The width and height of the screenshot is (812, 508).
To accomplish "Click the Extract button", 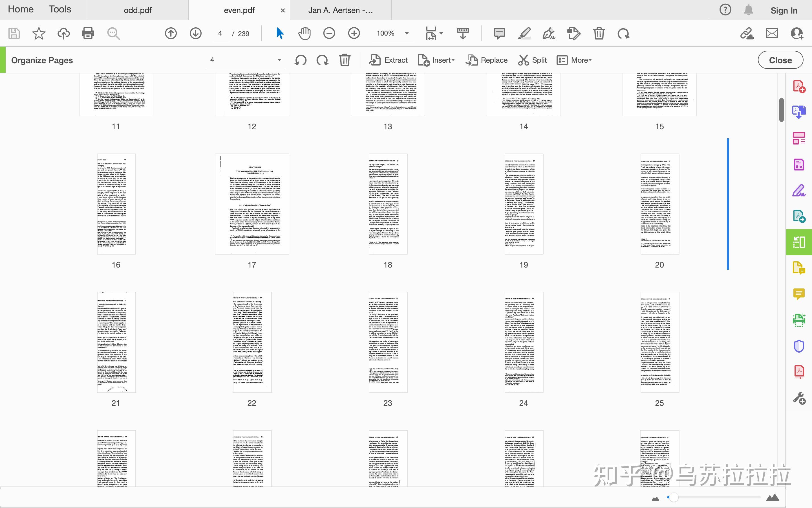I will coord(388,60).
